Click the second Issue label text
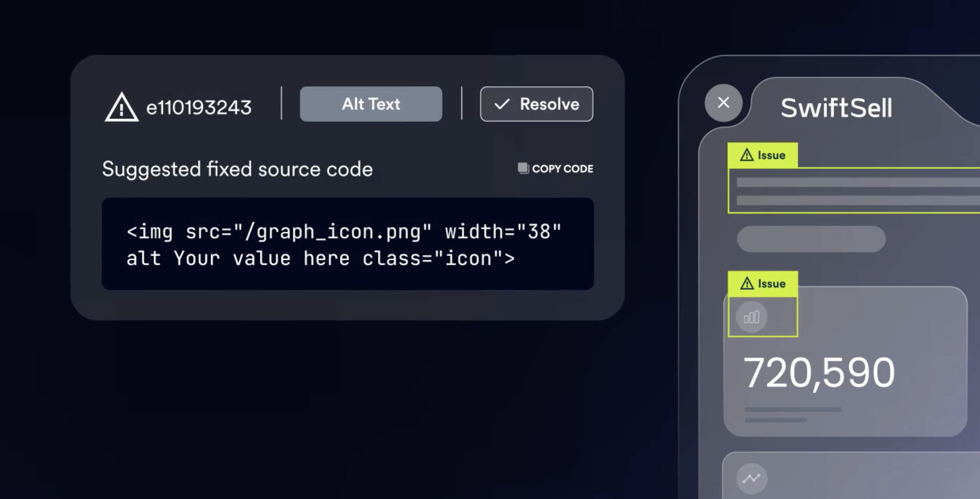 (771, 284)
